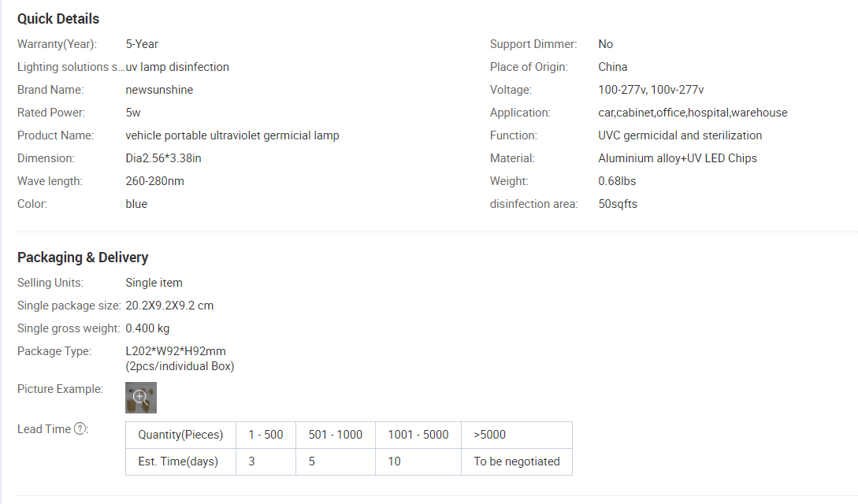The image size is (858, 504).
Task: Select the Product Name value text
Action: click(x=232, y=135)
